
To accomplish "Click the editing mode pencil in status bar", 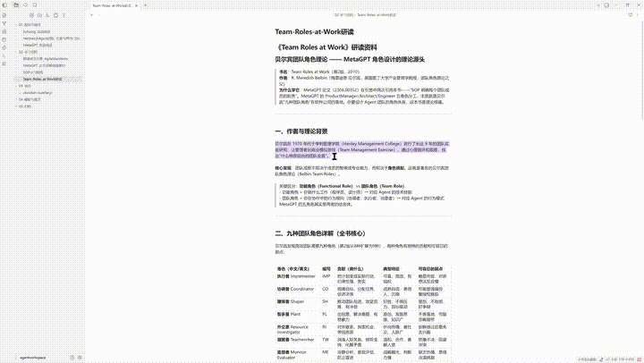I will [601, 359].
